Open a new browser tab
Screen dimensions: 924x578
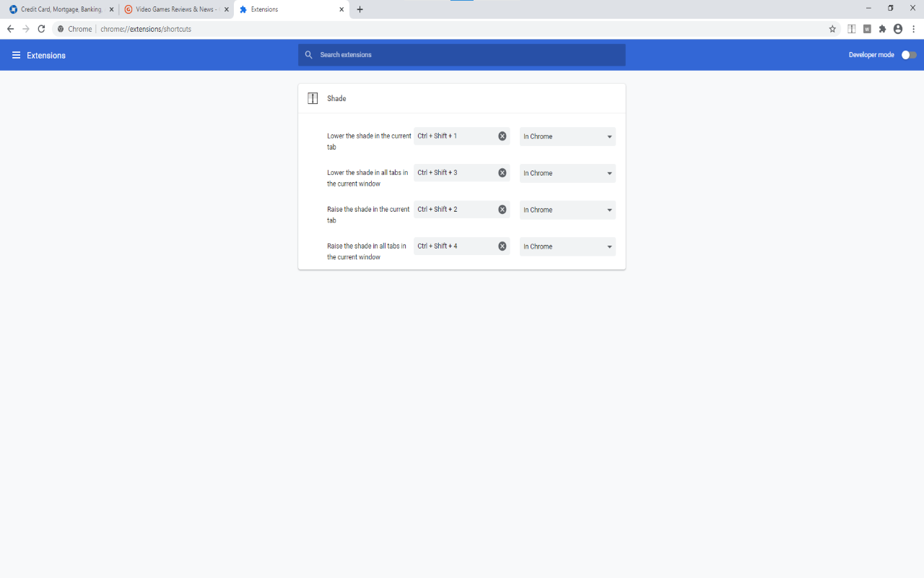tap(360, 9)
